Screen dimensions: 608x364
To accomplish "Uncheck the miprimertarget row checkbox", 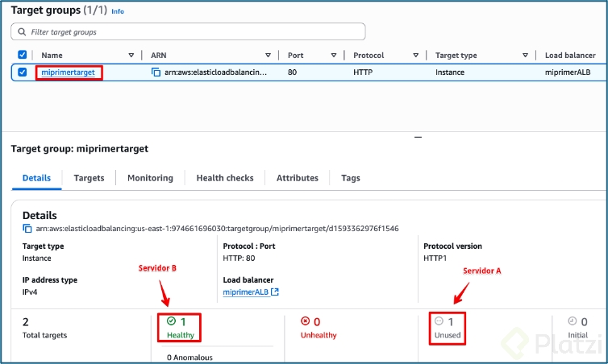I will [23, 72].
